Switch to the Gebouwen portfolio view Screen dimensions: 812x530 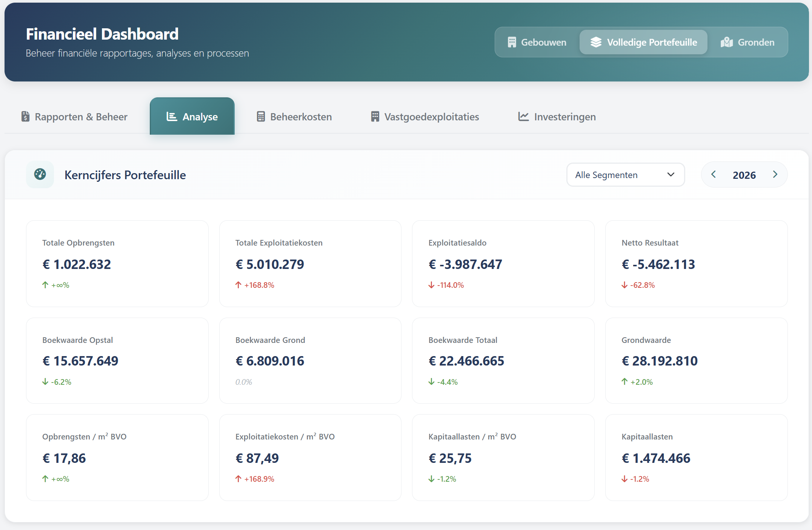pyautogui.click(x=538, y=42)
